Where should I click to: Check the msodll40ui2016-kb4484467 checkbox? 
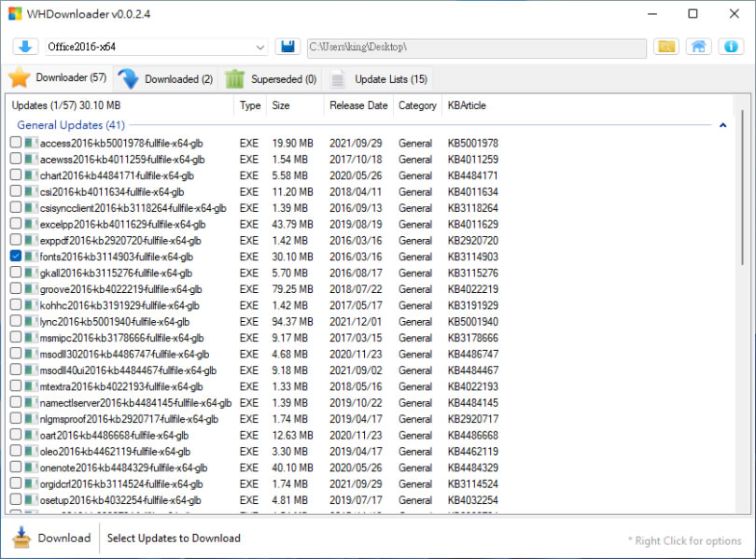(16, 370)
